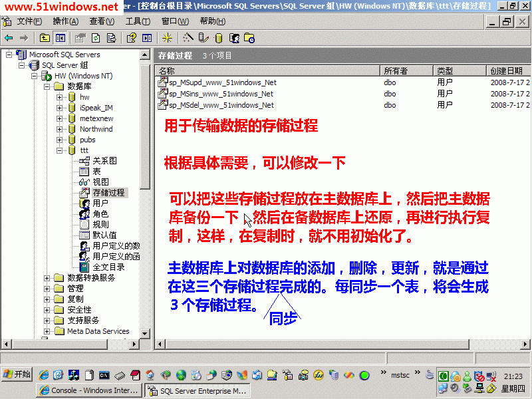Image resolution: width=532 pixels, height=399 pixels.
Task: Click the 开始 Start button
Action: pos(17,374)
